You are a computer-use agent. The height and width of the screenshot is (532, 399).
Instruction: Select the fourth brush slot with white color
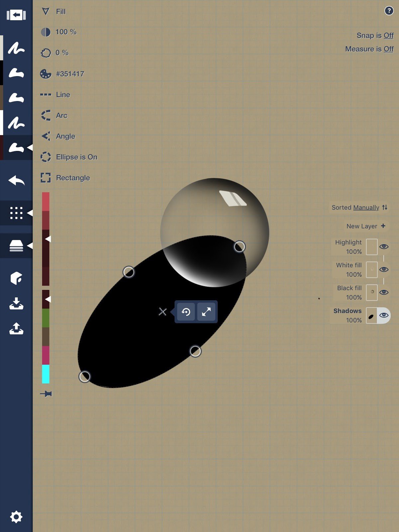[16, 123]
